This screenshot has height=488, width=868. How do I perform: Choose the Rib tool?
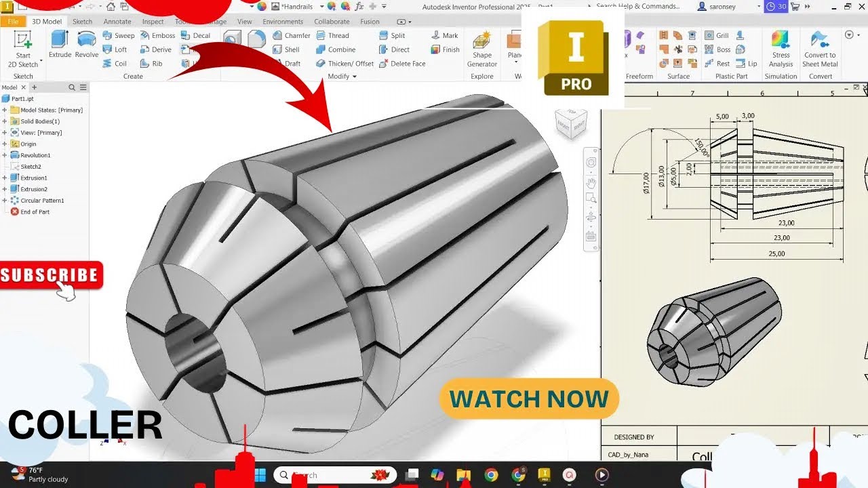point(151,64)
